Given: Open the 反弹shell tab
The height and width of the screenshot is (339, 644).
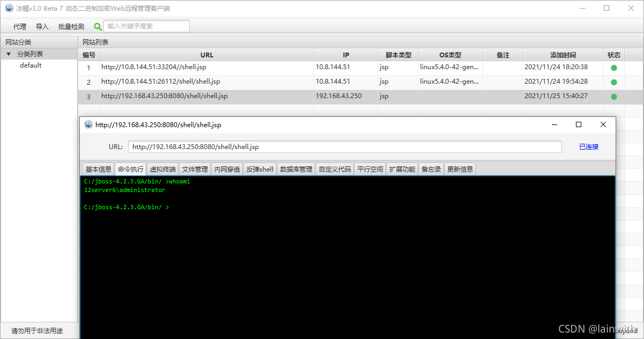Looking at the screenshot, I should point(260,169).
